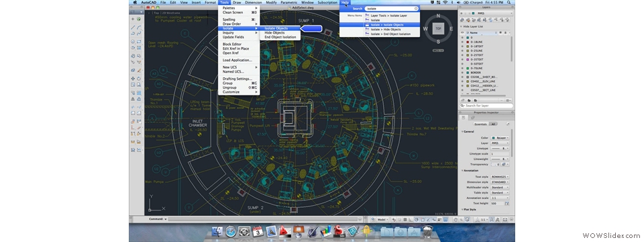Viewport: 644px width, 242px height.
Task: Select the Essentials tab in Properties Inspector
Action: pyautogui.click(x=480, y=124)
